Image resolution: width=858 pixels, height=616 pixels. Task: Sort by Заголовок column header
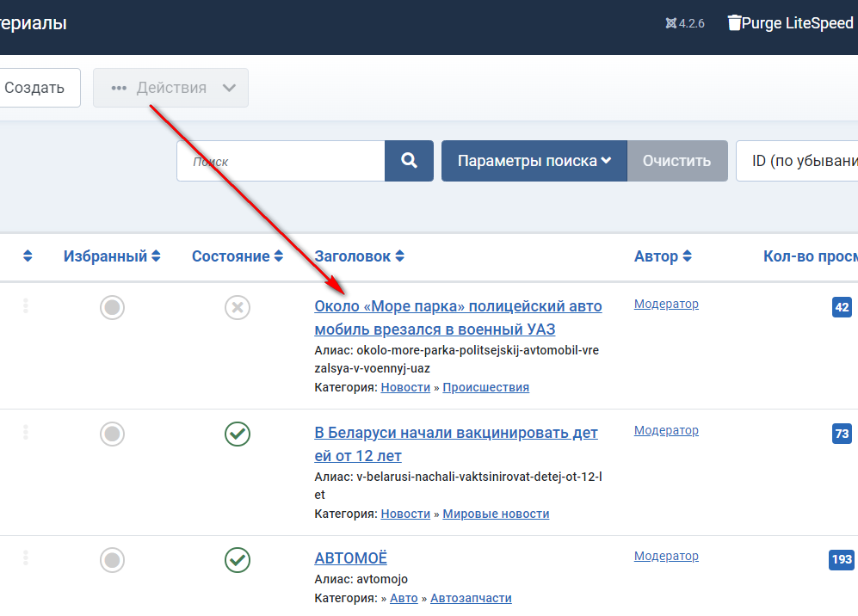359,256
